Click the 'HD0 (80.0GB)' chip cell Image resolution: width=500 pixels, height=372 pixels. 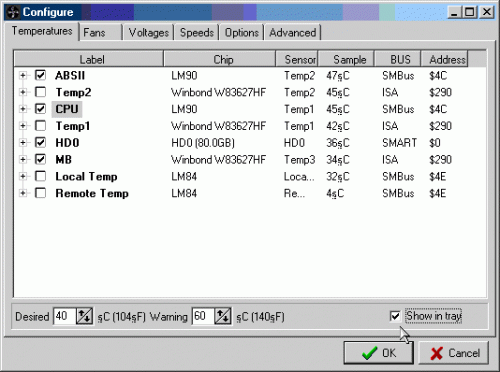click(x=203, y=143)
